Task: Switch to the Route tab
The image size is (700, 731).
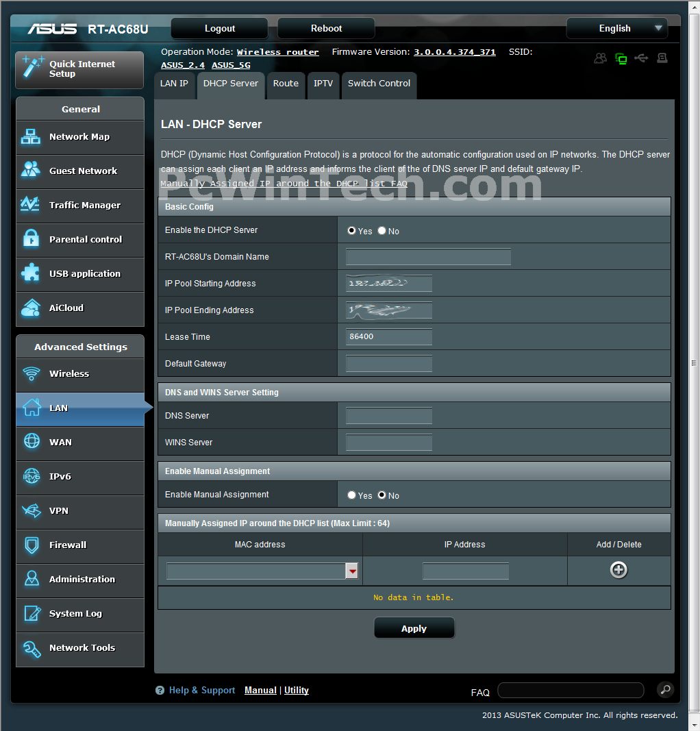Action: click(286, 86)
